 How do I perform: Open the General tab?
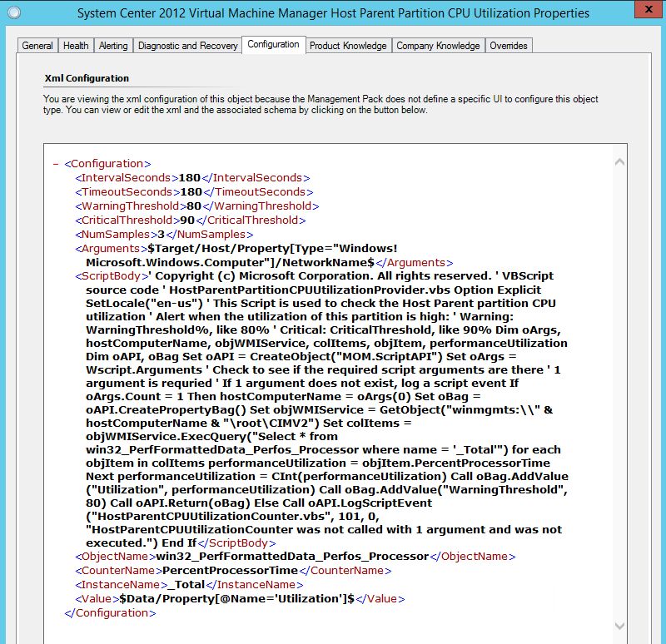pos(37,46)
